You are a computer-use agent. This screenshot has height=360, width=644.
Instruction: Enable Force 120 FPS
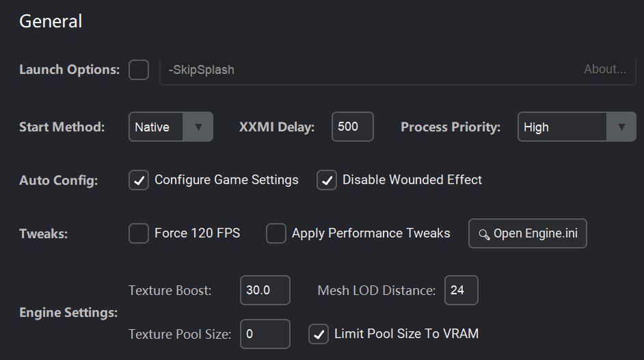[x=139, y=233]
